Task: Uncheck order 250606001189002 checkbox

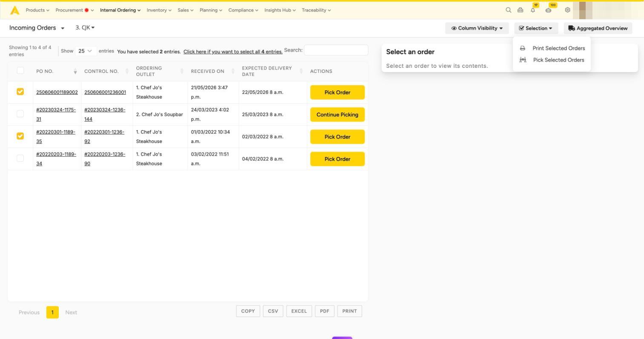Action: click(20, 92)
